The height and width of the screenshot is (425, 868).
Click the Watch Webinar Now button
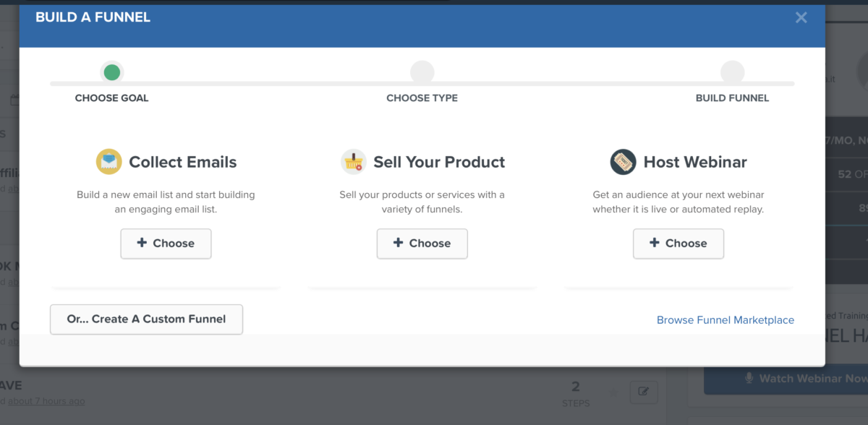pyautogui.click(x=788, y=378)
